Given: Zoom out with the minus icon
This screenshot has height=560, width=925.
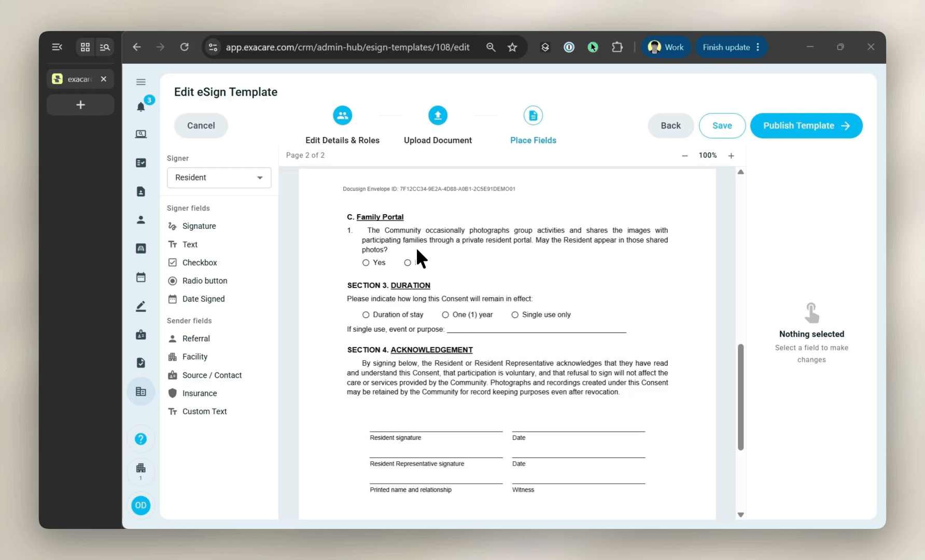Looking at the screenshot, I should [684, 156].
